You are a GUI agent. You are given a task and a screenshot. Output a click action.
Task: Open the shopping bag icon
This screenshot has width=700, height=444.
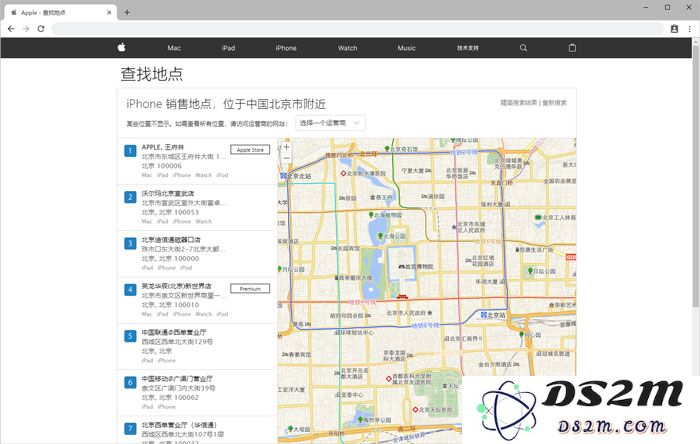[572, 48]
